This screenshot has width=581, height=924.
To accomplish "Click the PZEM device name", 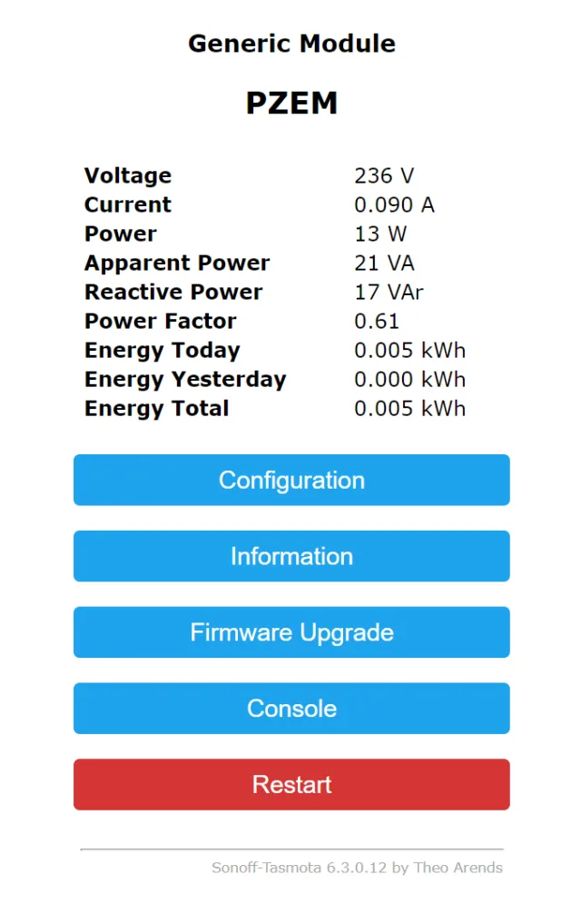I will [x=290, y=103].
